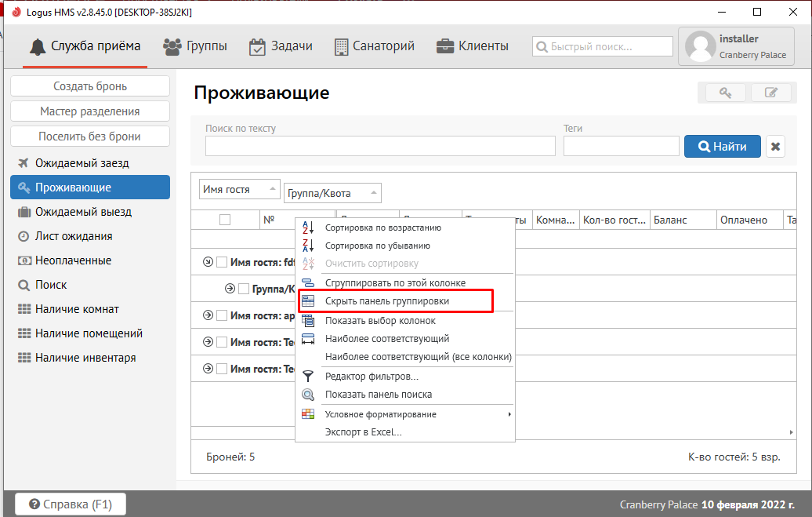The width and height of the screenshot is (812, 517).
Task: Open the 'Санаторий' tab
Action: [374, 46]
